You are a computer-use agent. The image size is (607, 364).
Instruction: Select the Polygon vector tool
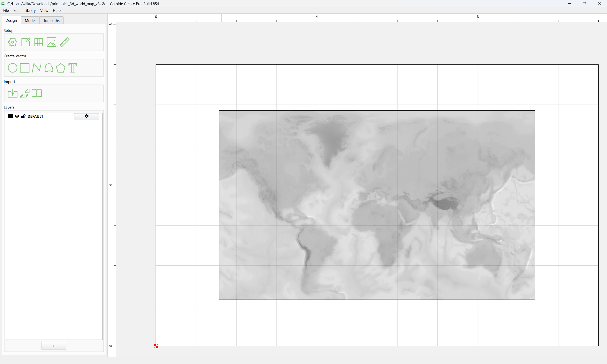tap(61, 68)
